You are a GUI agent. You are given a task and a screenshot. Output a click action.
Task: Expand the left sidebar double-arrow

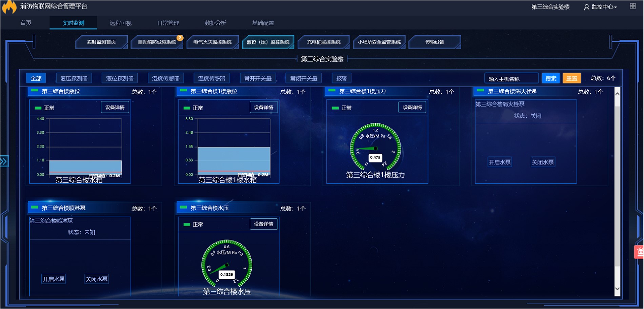pos(4,161)
